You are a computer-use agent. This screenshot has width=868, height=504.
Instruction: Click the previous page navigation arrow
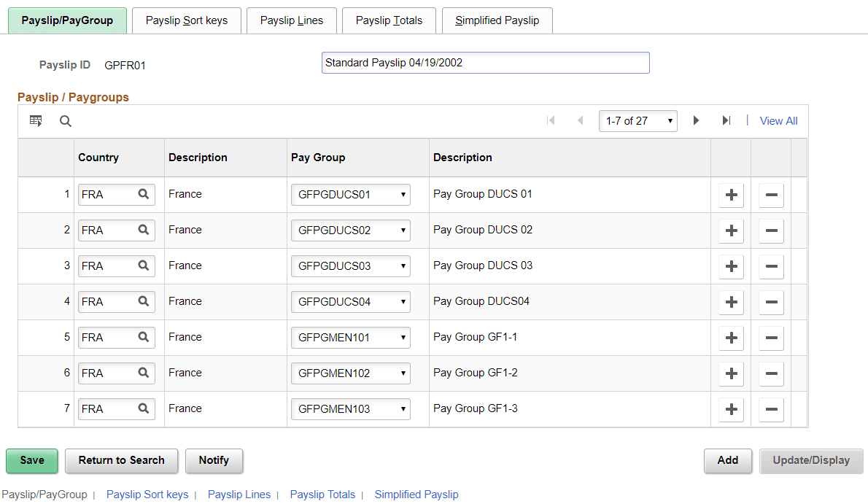pos(580,120)
